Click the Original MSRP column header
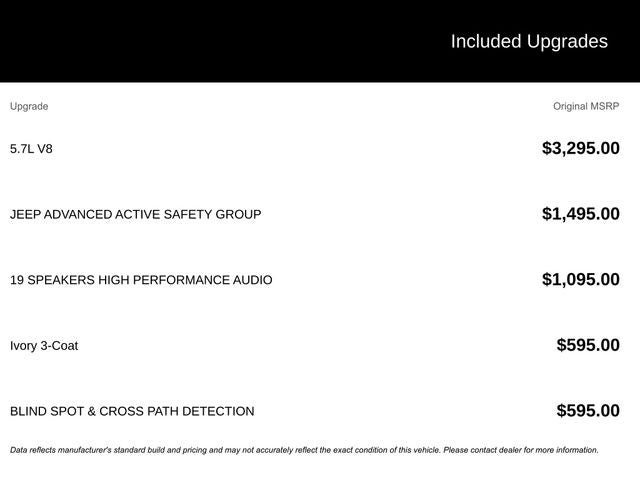The image size is (640, 480). tap(586, 106)
